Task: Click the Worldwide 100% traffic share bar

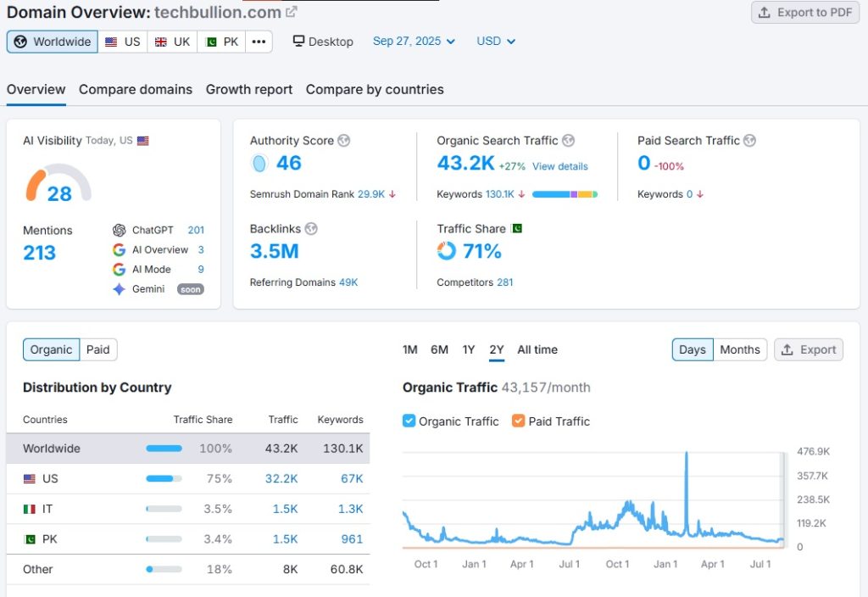Action: pos(164,449)
